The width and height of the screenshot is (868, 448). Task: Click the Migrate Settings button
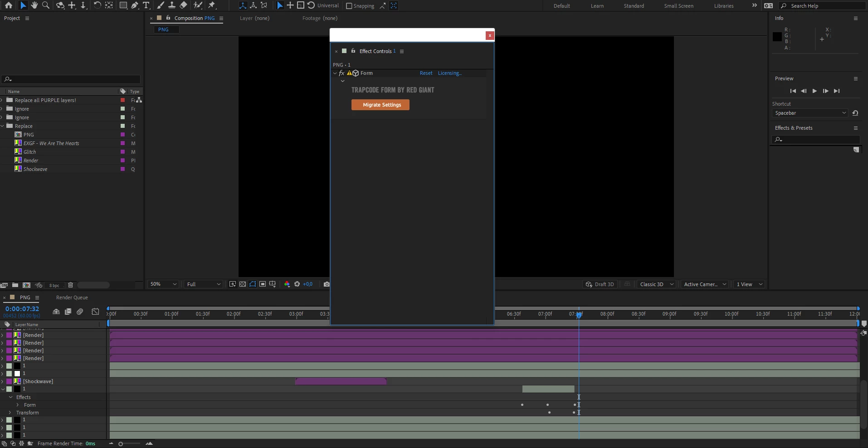380,105
